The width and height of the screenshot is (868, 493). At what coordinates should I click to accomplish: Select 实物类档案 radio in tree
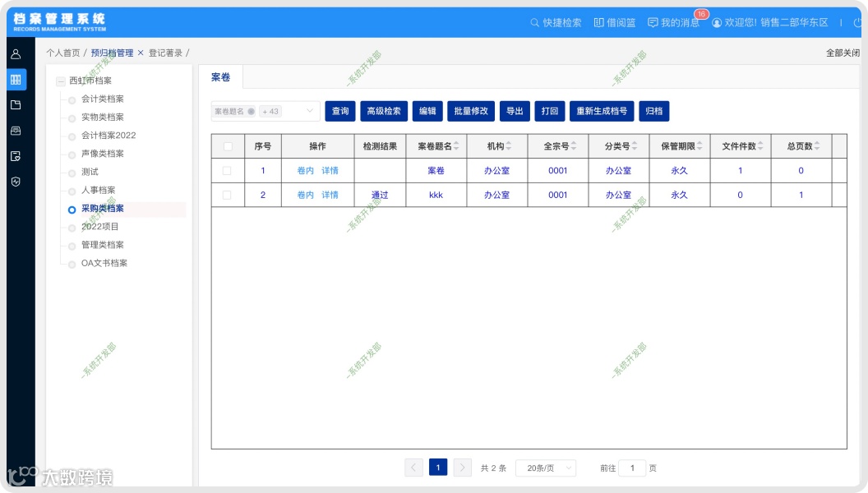coord(72,118)
